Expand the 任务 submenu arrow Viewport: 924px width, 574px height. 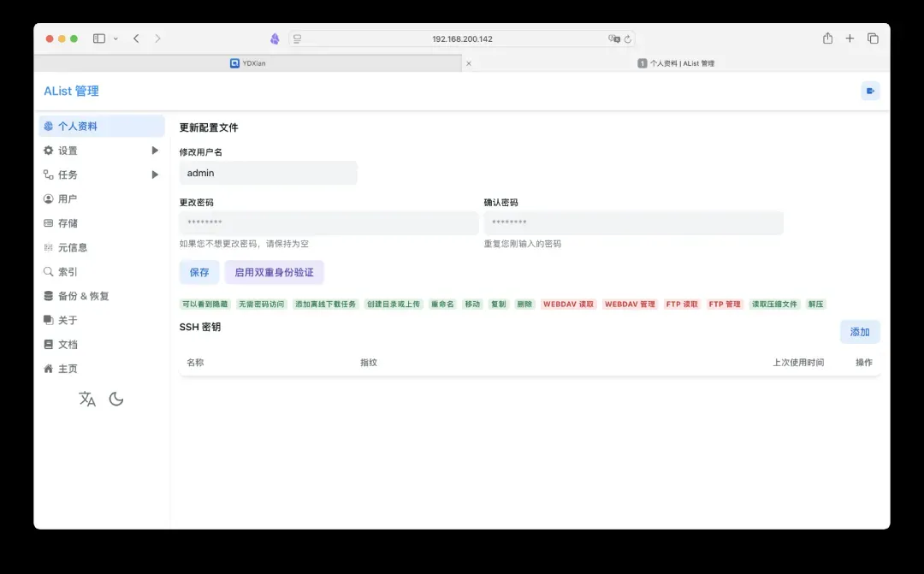(x=155, y=175)
